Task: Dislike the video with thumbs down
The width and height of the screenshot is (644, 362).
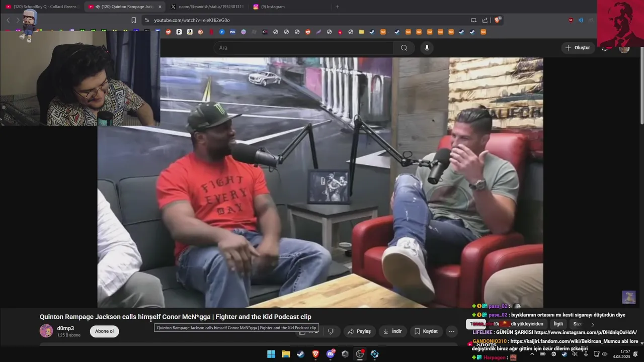Action: point(331,331)
